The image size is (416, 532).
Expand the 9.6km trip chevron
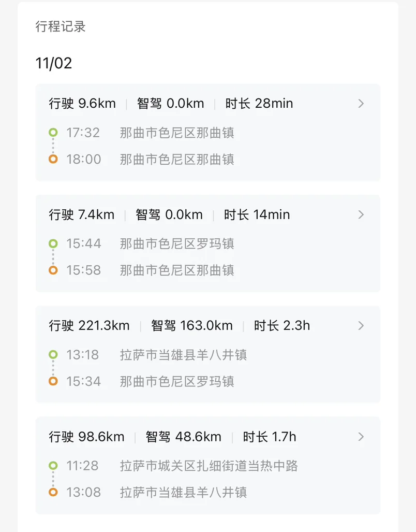click(361, 104)
